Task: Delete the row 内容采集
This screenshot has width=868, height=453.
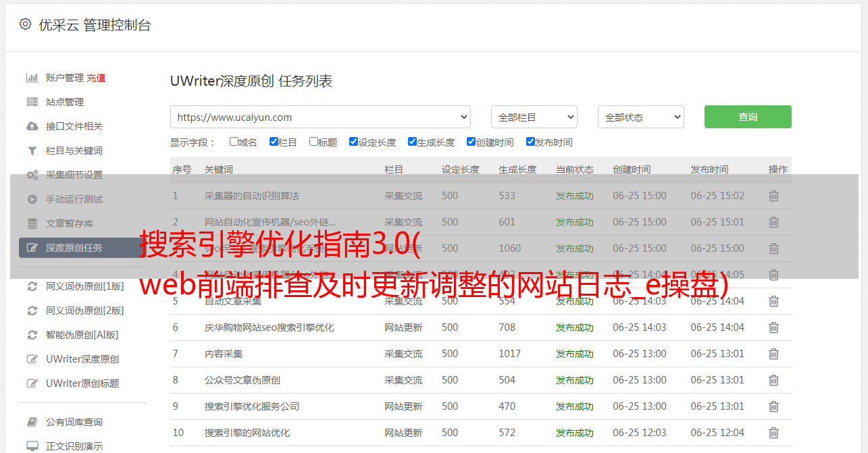Action: pos(774,354)
